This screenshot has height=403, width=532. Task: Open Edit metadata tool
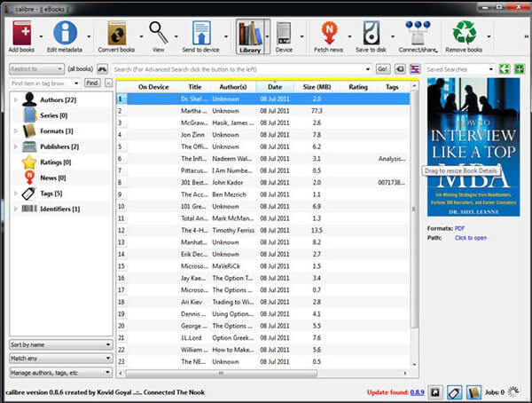pos(64,33)
